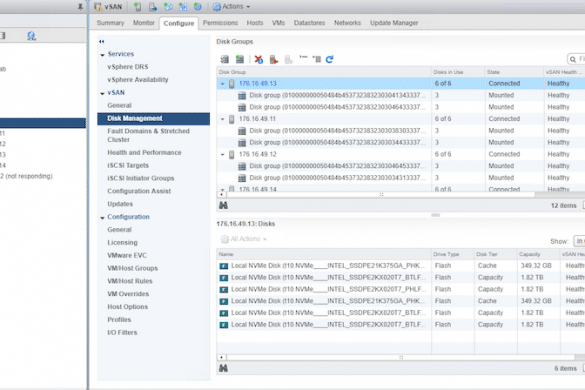Screen dimensions: 585x390
Task: Click the splitter handle between Disk Groups and Disks
Action: (435, 215)
